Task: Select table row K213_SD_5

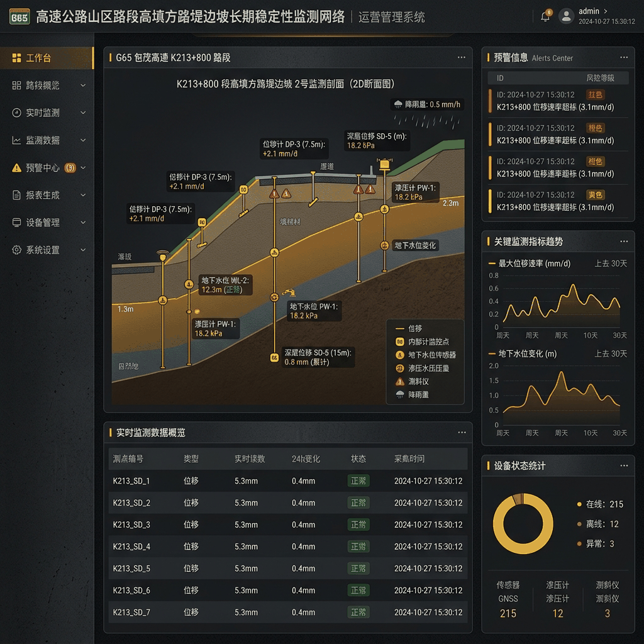Action: click(x=288, y=569)
